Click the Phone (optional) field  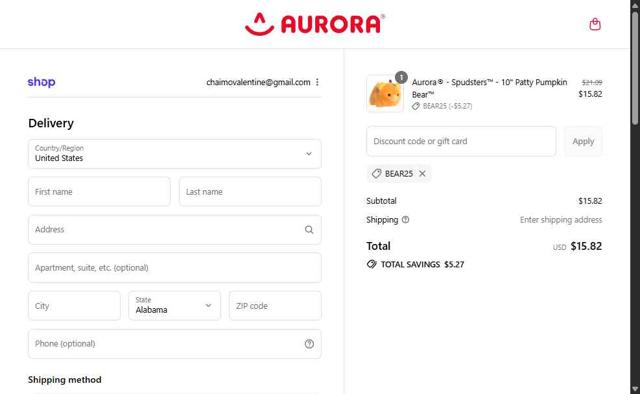175,344
